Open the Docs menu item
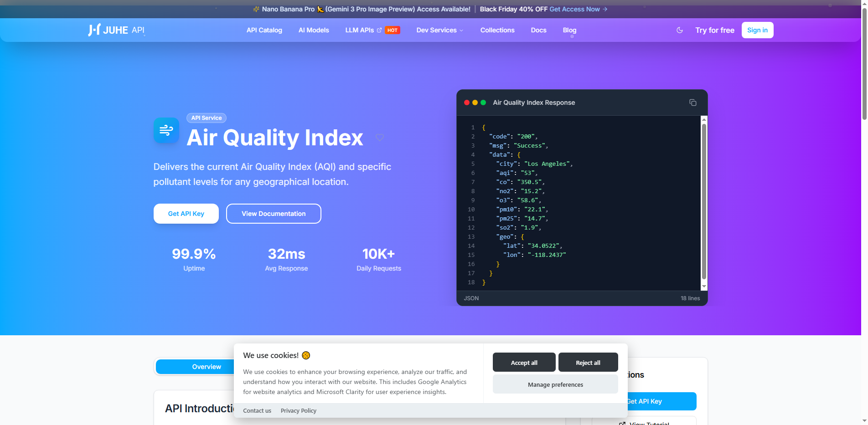 538,30
